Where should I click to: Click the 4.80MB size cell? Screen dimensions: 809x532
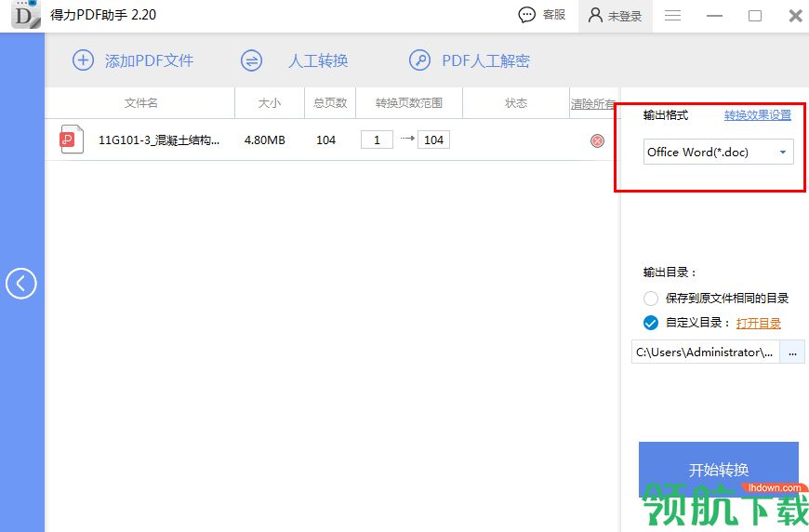tap(265, 140)
